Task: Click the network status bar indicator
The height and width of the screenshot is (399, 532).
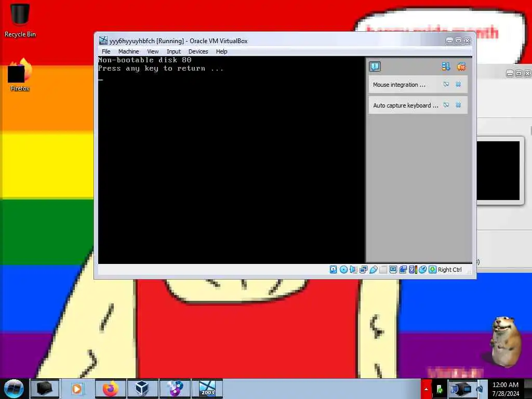Action: click(363, 270)
